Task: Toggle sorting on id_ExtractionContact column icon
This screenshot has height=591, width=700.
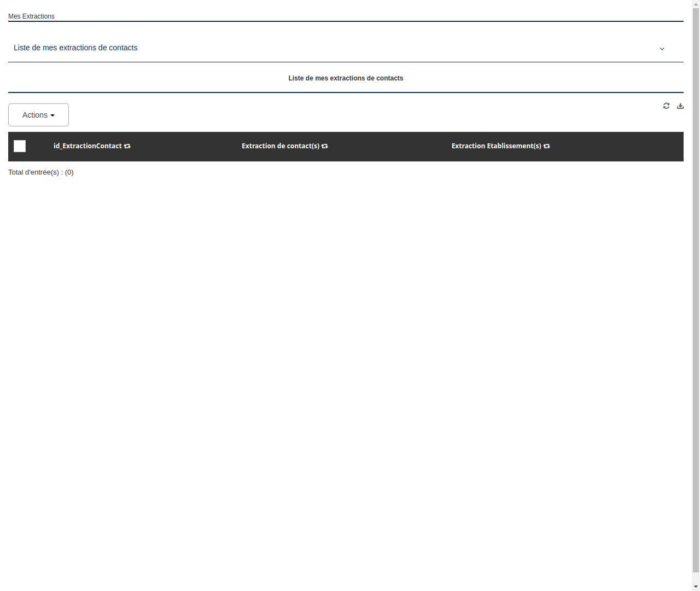Action: pyautogui.click(x=127, y=146)
